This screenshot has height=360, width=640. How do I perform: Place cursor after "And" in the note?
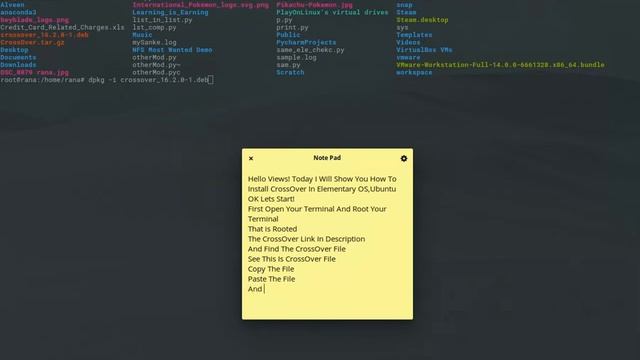point(264,289)
